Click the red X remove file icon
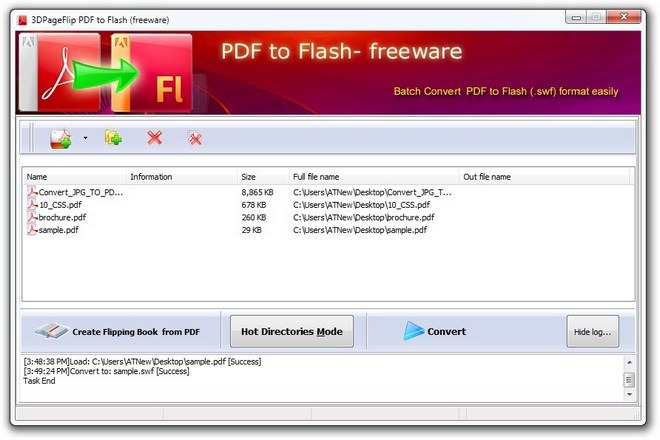This screenshot has height=440, width=660. pos(154,138)
